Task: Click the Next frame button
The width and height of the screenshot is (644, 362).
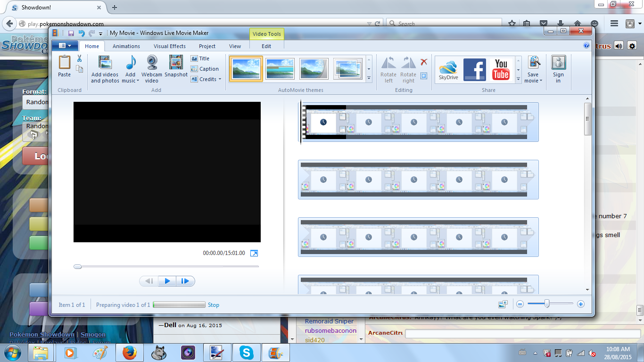Action: point(185,281)
